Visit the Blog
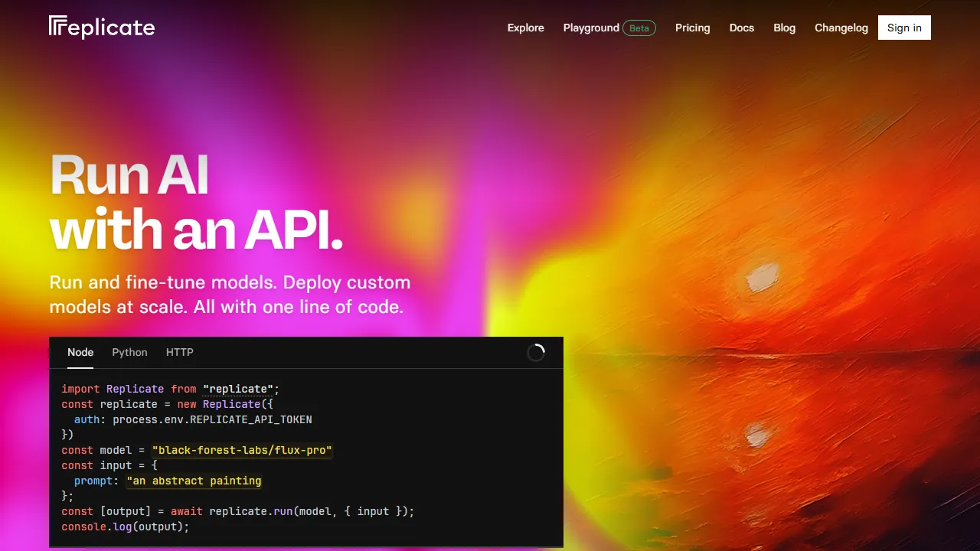The width and height of the screenshot is (980, 551). click(x=785, y=28)
